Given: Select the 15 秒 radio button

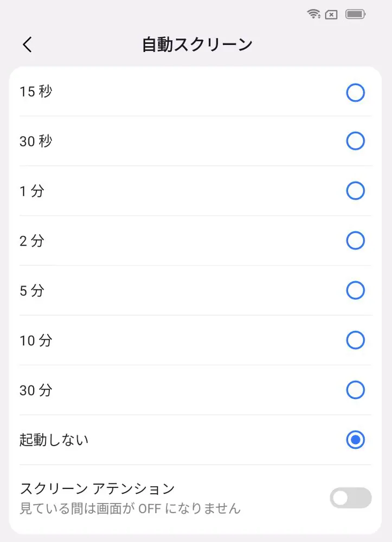Looking at the screenshot, I should (355, 93).
